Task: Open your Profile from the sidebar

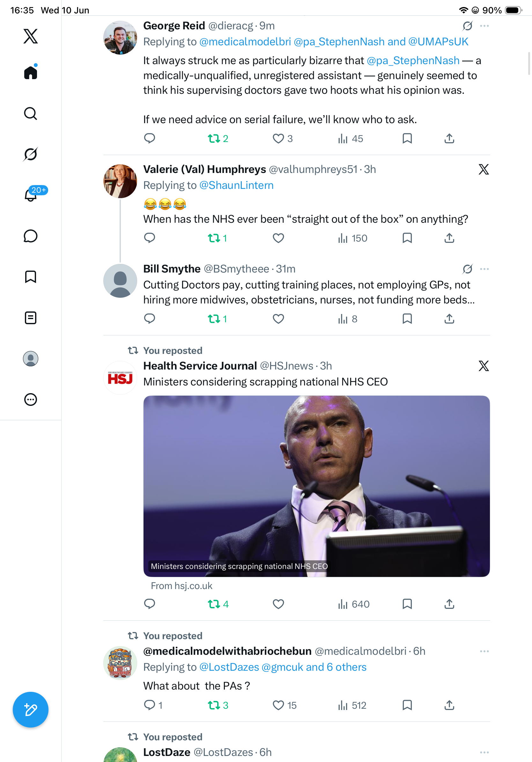Action: pos(31,358)
